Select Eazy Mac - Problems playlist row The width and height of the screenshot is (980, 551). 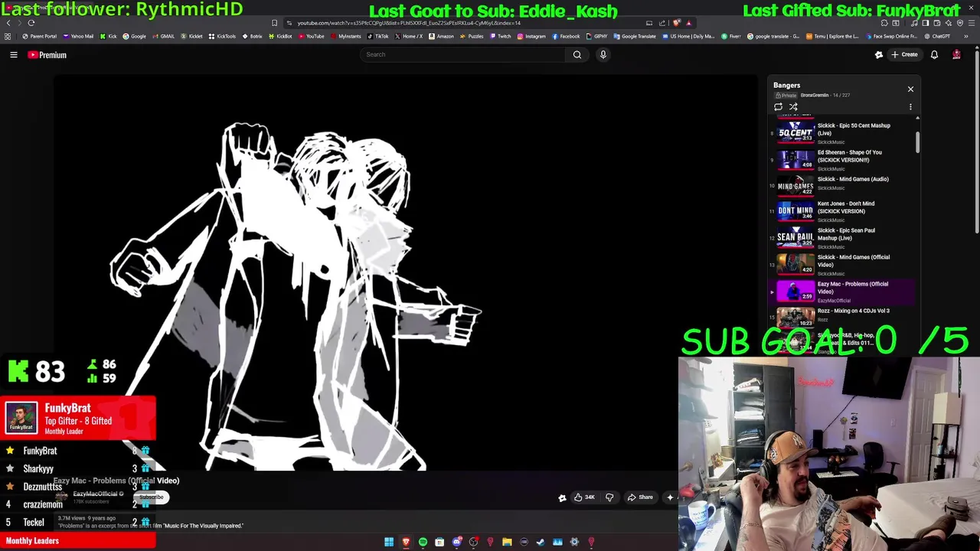[x=842, y=292]
